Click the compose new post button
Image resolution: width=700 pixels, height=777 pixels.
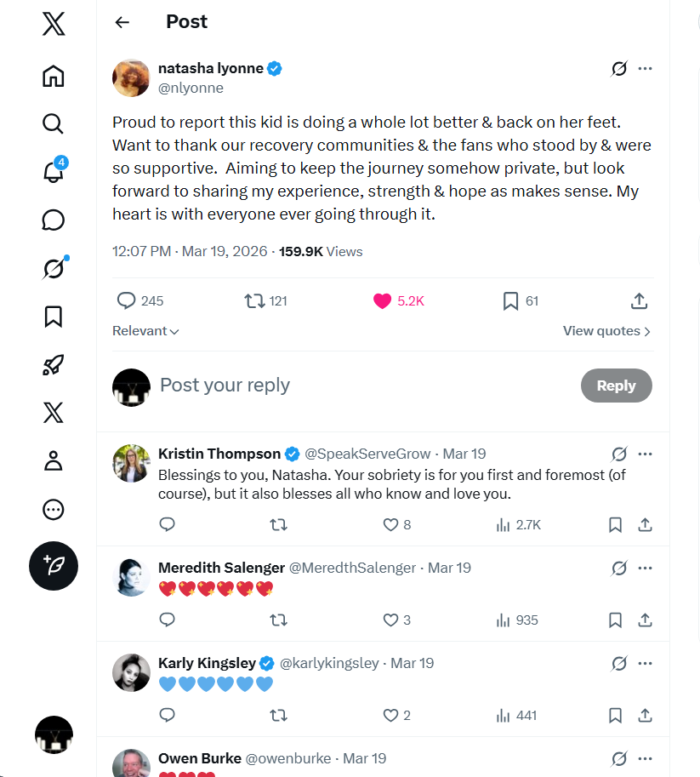(x=53, y=566)
